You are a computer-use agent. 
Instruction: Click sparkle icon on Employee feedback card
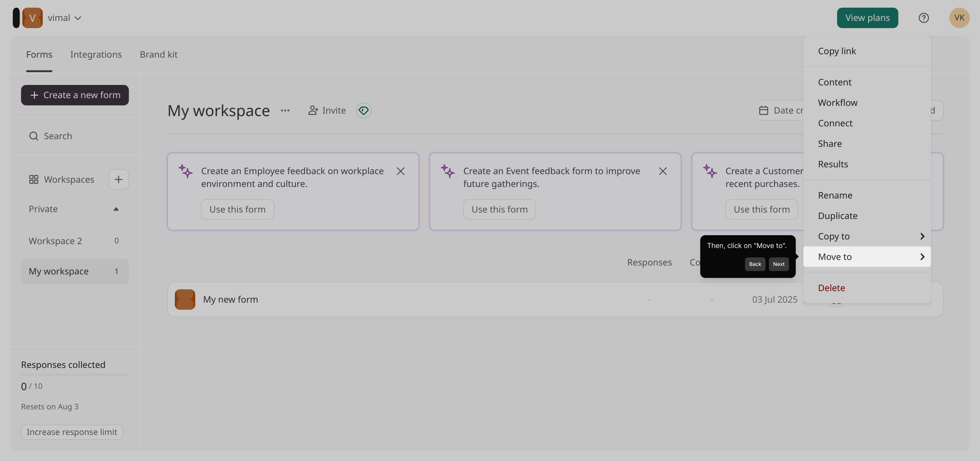186,171
